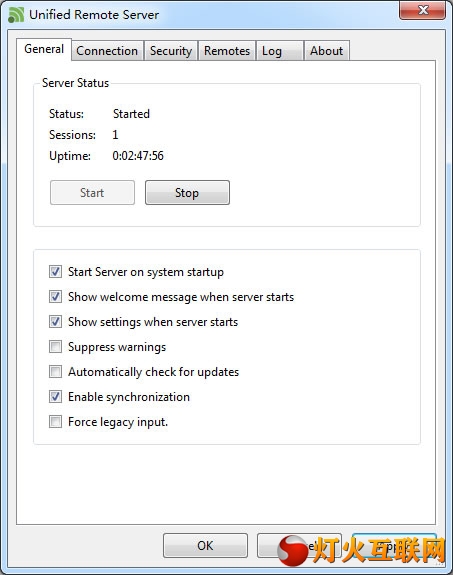Stop the running server
The width and height of the screenshot is (453, 575).
(x=187, y=193)
